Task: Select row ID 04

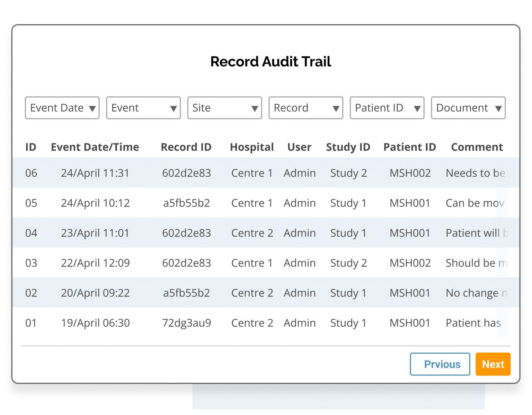Action: click(x=266, y=232)
